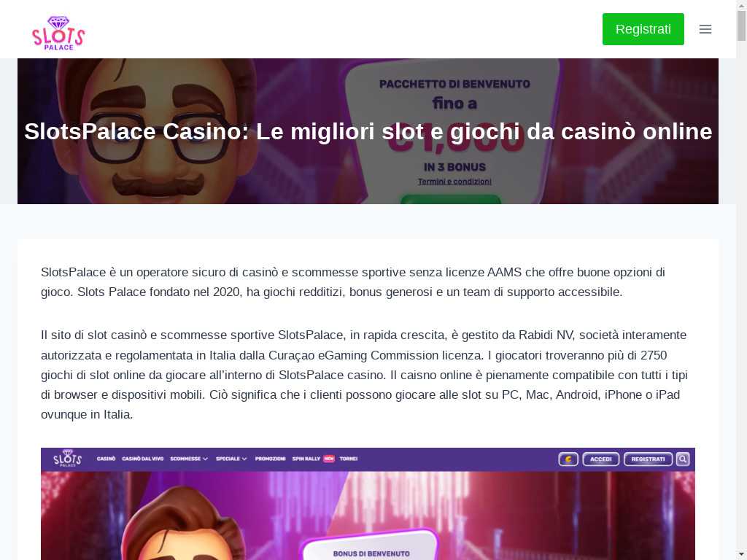This screenshot has width=747, height=560.
Task: Click the ACCEDI button in embedded image
Action: coord(601,459)
